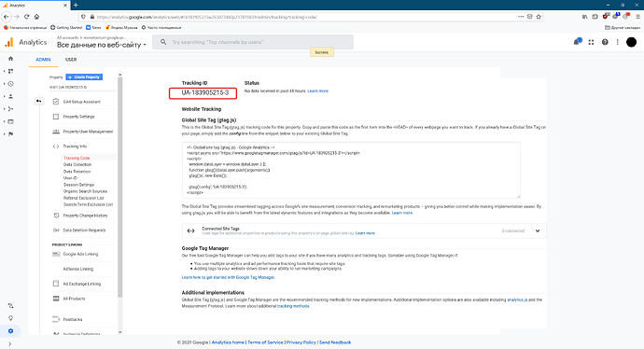The height and width of the screenshot is (349, 644).
Task: Open AdSense Linking
Action: pyautogui.click(x=78, y=269)
